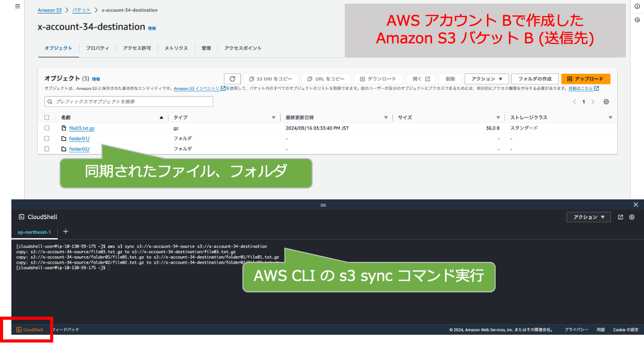Open the Amazon S3 breadcrumb link
644x343 pixels.
(x=49, y=9)
